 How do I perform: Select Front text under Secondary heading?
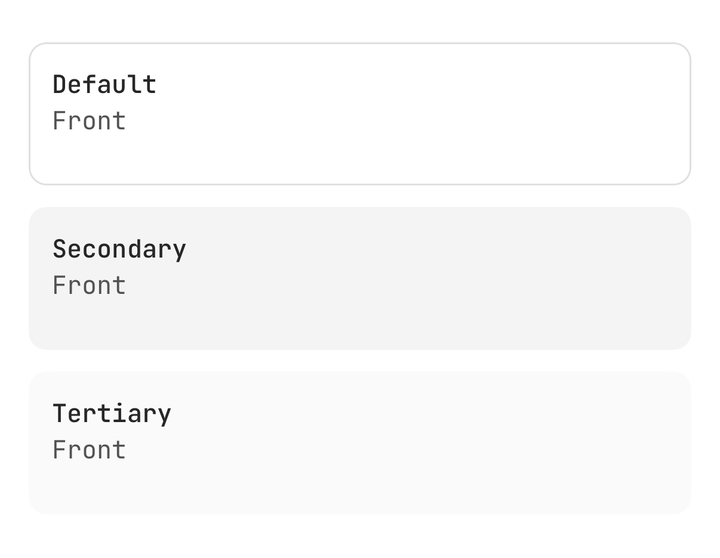click(x=89, y=286)
